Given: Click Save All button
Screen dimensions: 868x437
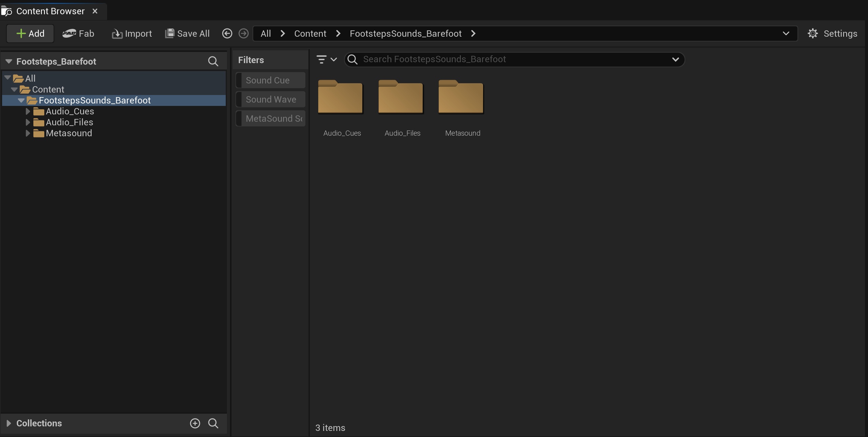Looking at the screenshot, I should coord(187,34).
